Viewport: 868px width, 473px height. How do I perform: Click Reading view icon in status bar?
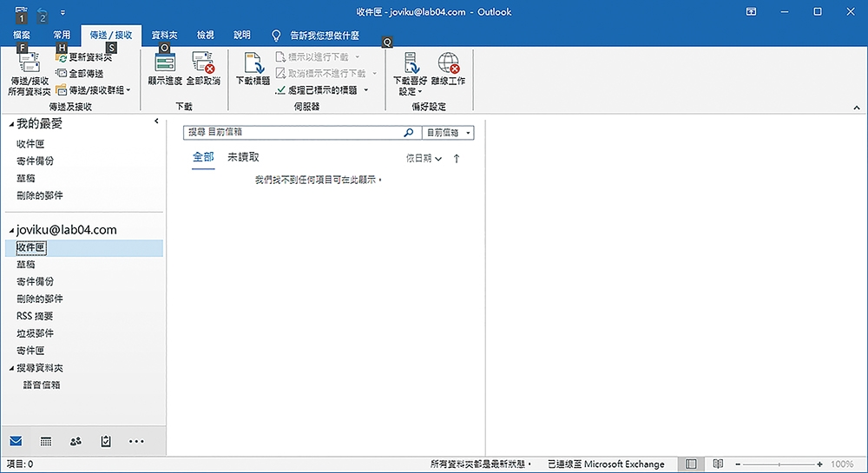(718, 463)
